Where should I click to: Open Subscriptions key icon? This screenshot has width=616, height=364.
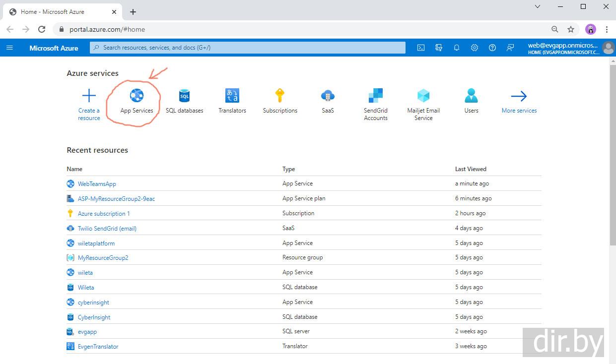280,96
